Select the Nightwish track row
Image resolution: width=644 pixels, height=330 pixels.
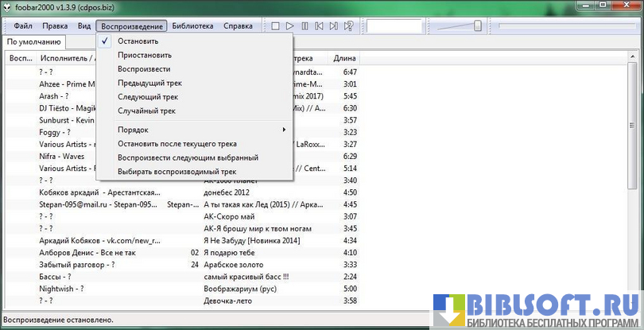pyautogui.click(x=61, y=289)
